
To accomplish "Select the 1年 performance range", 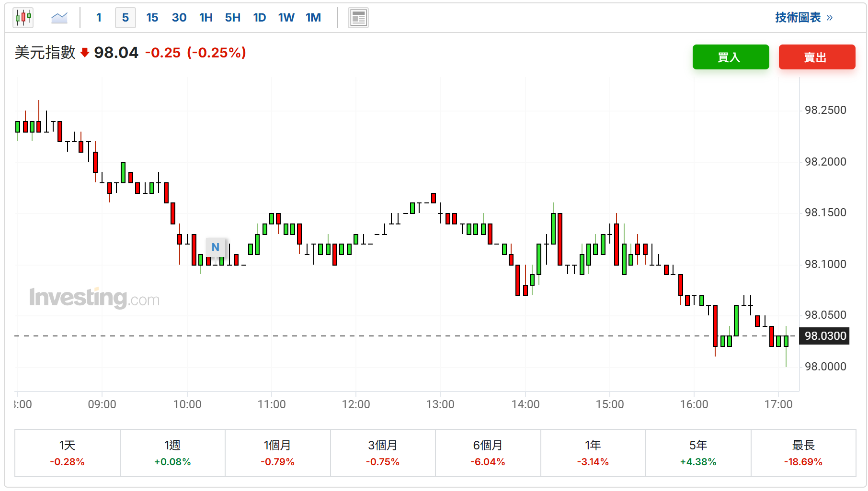I will tap(593, 453).
